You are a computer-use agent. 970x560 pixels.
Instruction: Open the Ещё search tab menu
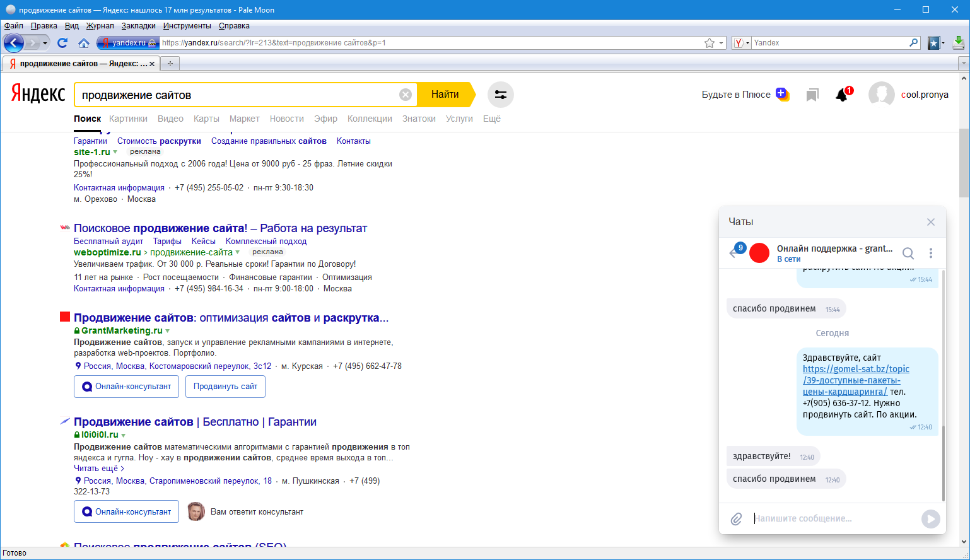click(492, 119)
